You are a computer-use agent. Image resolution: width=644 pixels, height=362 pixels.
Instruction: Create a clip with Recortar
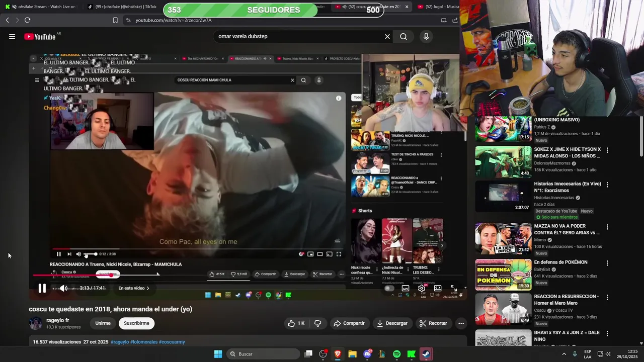433,323
